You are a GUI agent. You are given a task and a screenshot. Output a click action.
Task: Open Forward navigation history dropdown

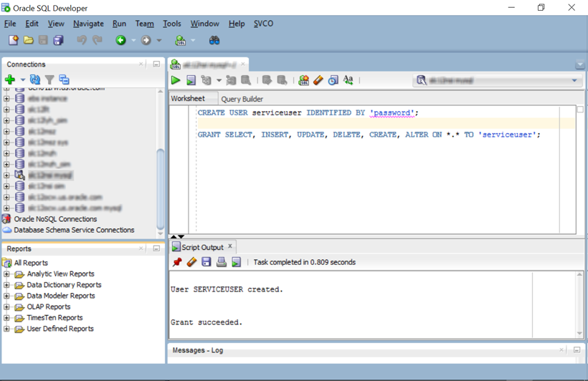[x=159, y=40]
